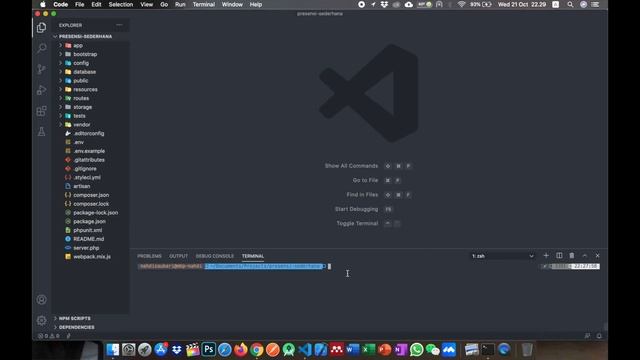640x360 pixels.
Task: Open package.json file
Action: 89,221
